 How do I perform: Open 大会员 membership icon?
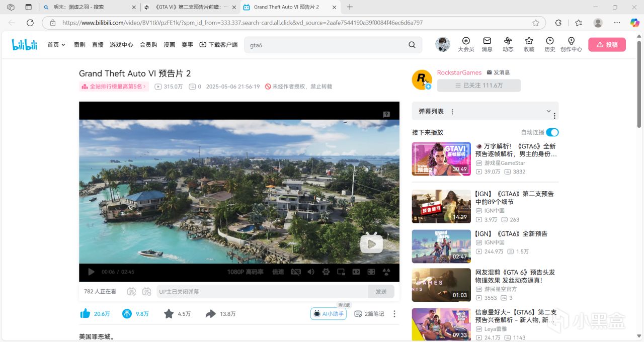coord(466,44)
